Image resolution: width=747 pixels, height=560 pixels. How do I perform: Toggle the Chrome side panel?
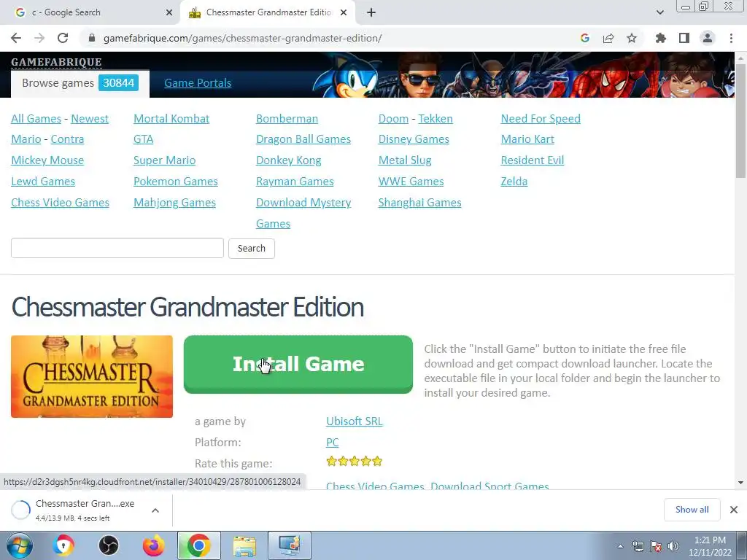684,38
